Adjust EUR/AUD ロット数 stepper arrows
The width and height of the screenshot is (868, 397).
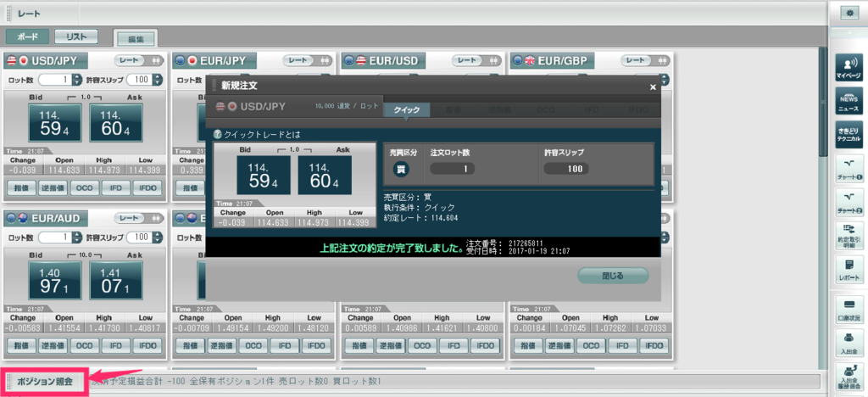77,238
